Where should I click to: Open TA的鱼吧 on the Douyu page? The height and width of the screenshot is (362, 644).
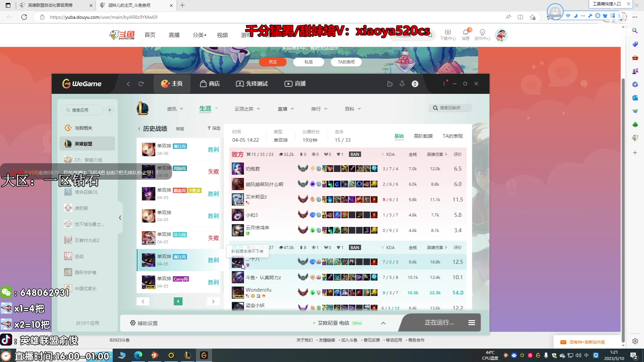(x=346, y=62)
